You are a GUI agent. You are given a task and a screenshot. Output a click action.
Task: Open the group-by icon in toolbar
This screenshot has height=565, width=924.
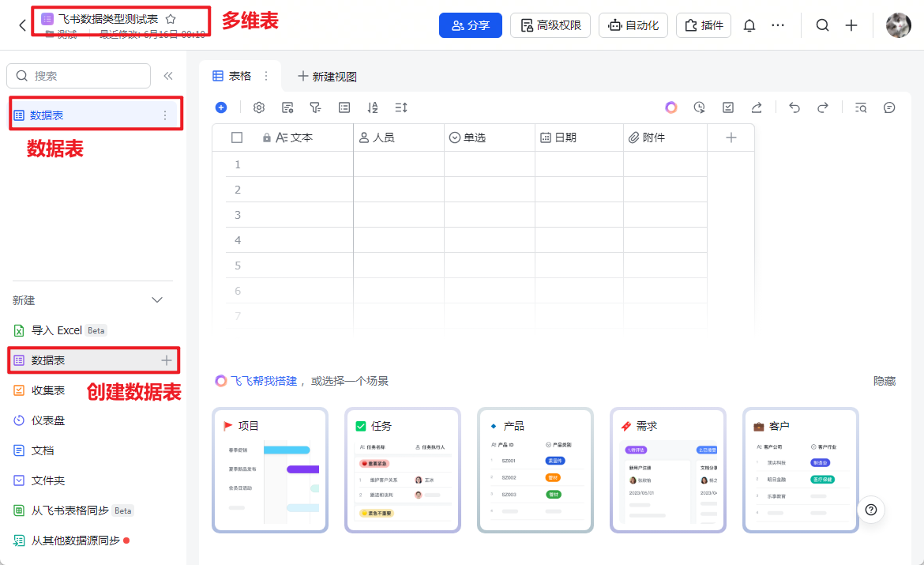tap(344, 107)
